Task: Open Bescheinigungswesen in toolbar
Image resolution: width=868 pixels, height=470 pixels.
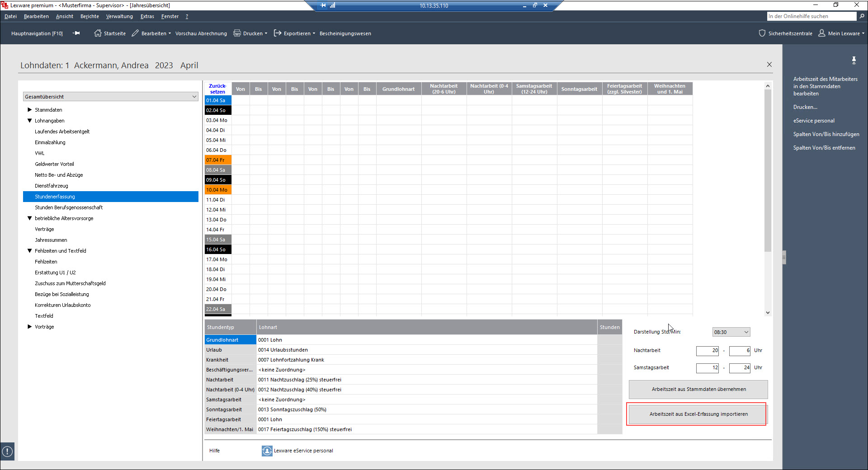Action: click(345, 33)
